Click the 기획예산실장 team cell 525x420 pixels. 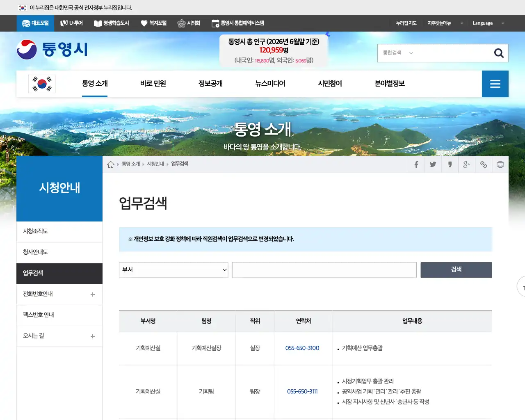point(206,348)
